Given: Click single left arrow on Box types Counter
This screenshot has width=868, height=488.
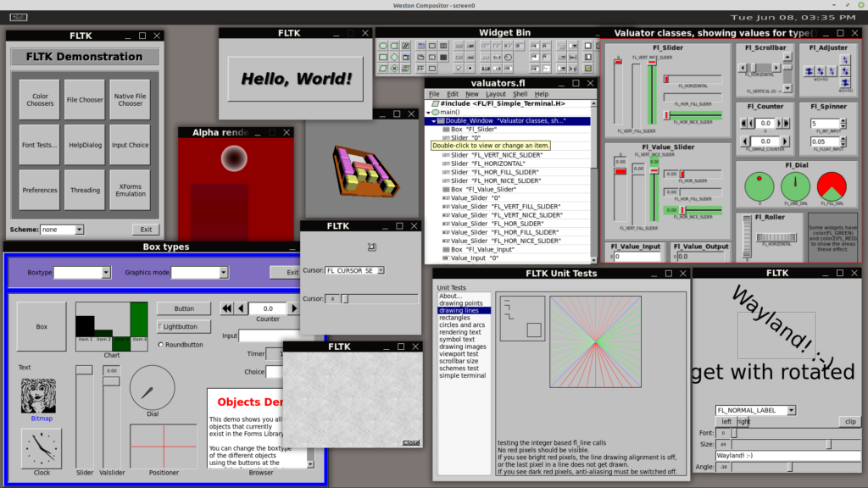Looking at the screenshot, I should pyautogui.click(x=241, y=308).
